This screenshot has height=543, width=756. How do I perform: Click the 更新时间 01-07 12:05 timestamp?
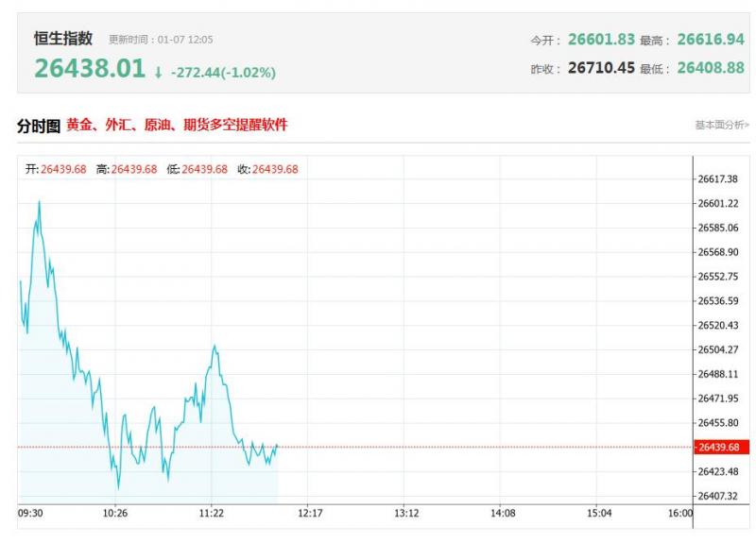tap(161, 40)
